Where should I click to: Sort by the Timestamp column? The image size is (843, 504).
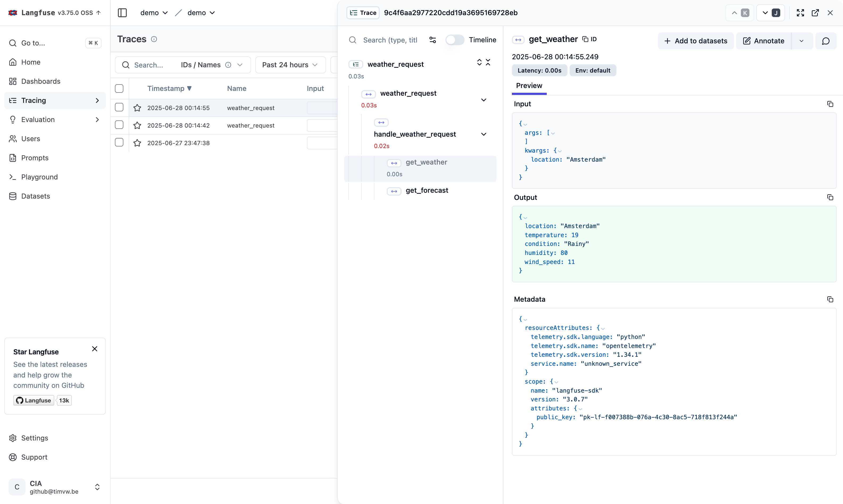(x=170, y=89)
